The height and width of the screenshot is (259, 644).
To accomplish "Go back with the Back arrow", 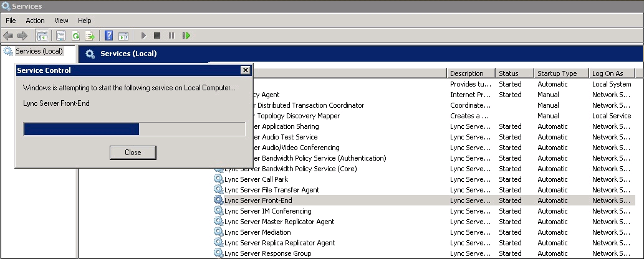I will click(x=8, y=35).
